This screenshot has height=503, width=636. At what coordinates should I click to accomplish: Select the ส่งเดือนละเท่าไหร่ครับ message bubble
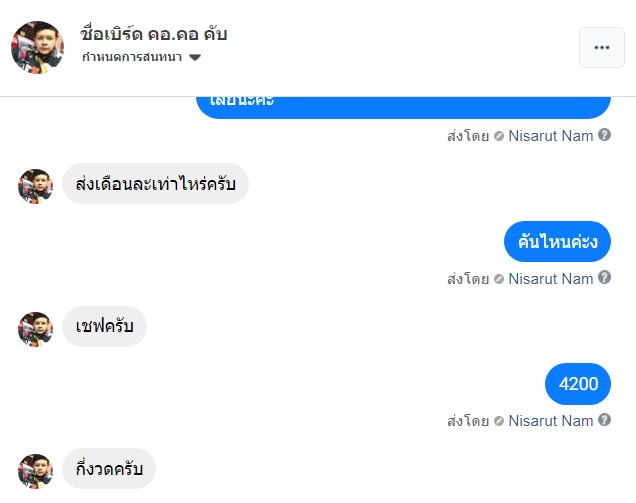pyautogui.click(x=155, y=184)
